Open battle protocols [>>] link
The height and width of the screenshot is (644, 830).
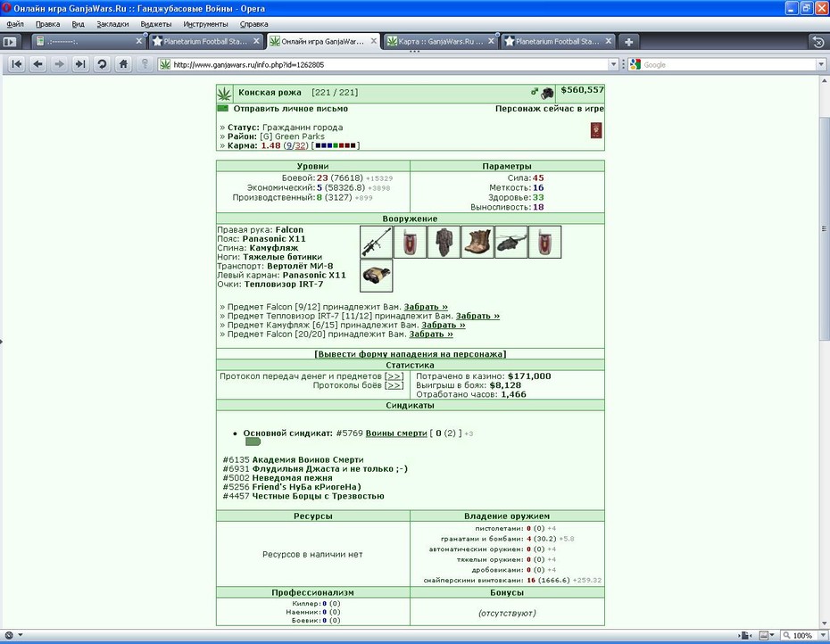click(x=394, y=385)
